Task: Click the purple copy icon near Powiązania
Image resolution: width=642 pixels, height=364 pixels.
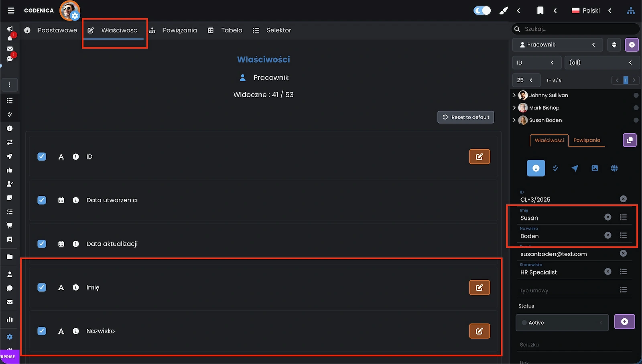Action: tap(630, 140)
